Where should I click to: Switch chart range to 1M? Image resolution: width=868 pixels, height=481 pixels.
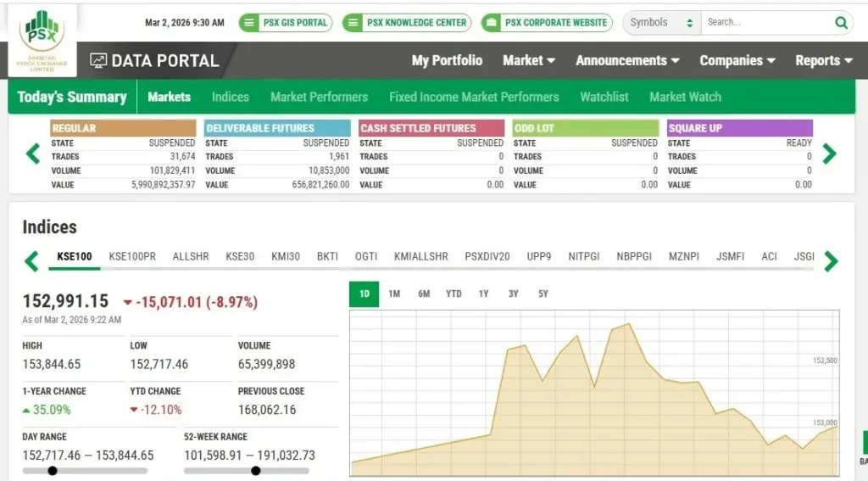[394, 294]
